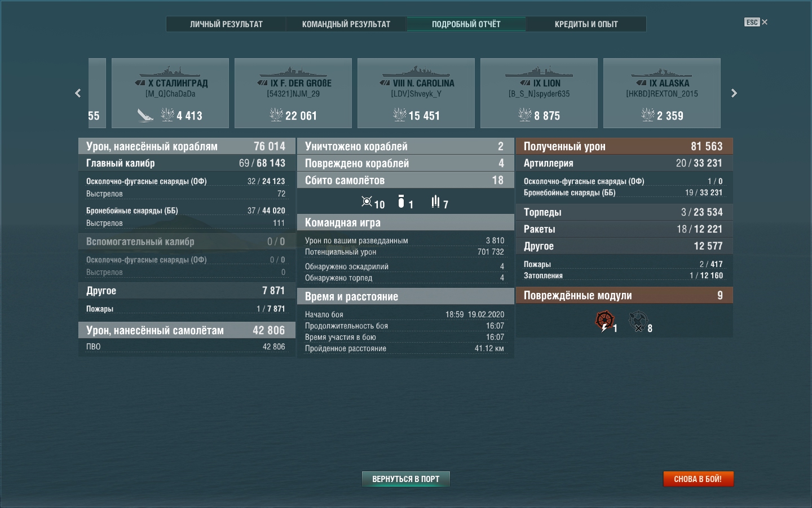The width and height of the screenshot is (812, 508).
Task: Click Снова в бой! button
Action: (698, 479)
